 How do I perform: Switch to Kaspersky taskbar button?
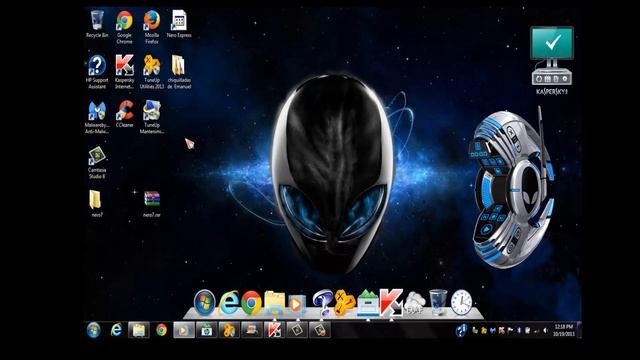pos(274,330)
